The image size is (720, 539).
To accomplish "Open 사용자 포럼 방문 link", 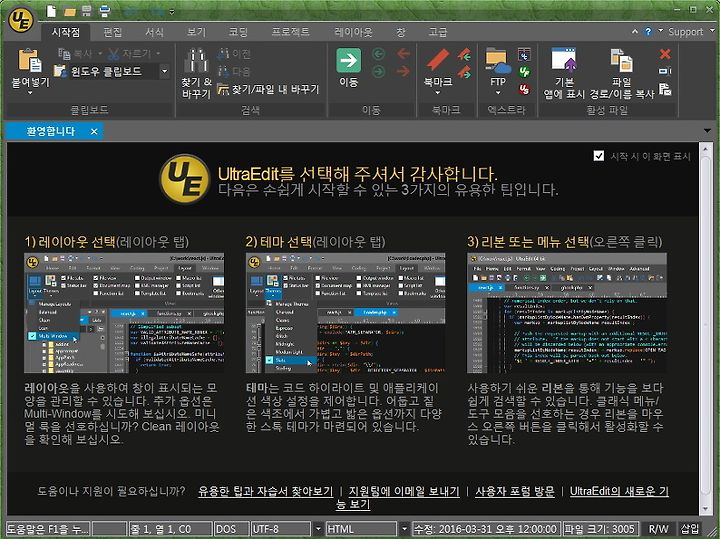I will pyautogui.click(x=515, y=491).
